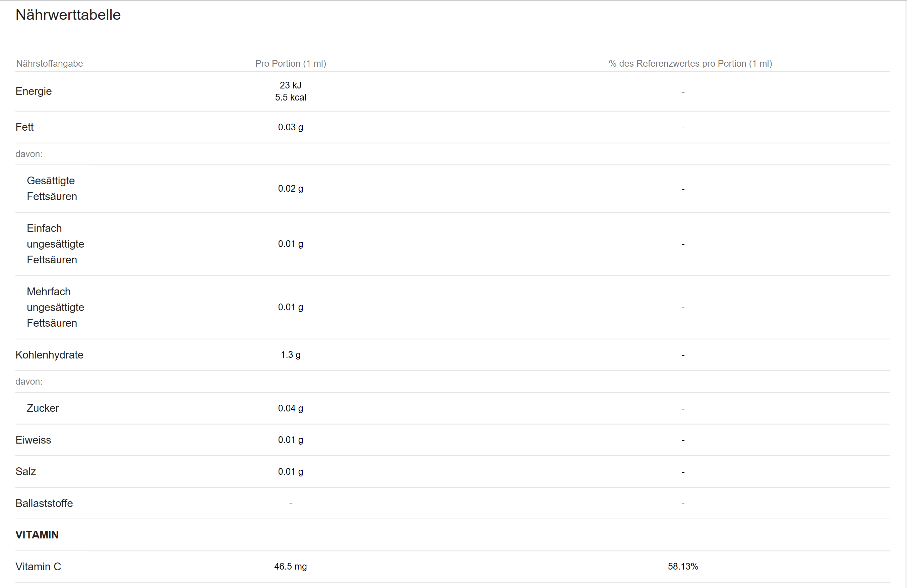Screen dimensions: 907x588
Task: Select the Gesättigte Fettsäuren label
Action: [x=52, y=189]
